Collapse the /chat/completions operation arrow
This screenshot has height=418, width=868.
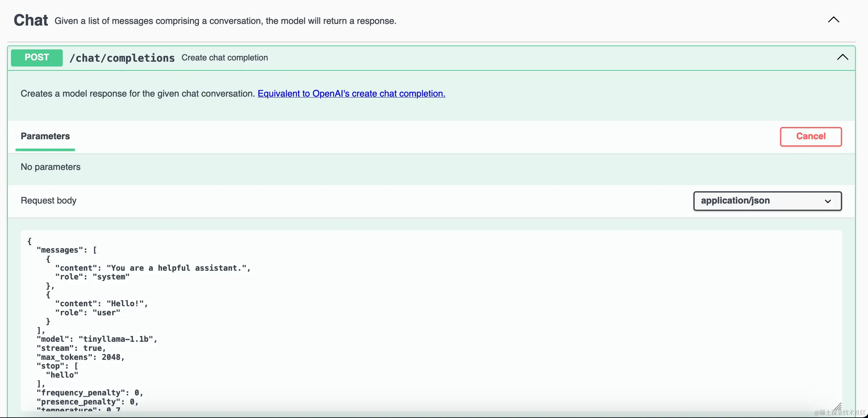click(x=842, y=57)
